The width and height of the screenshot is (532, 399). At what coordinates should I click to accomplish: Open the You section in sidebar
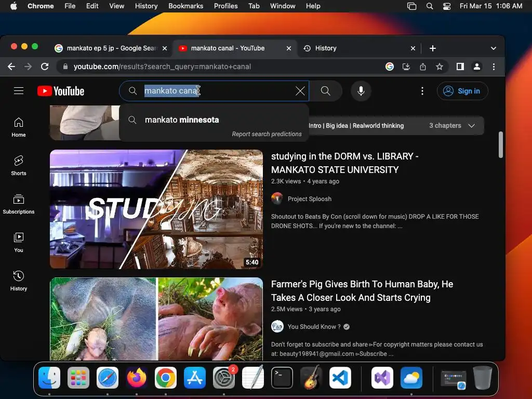click(x=19, y=242)
